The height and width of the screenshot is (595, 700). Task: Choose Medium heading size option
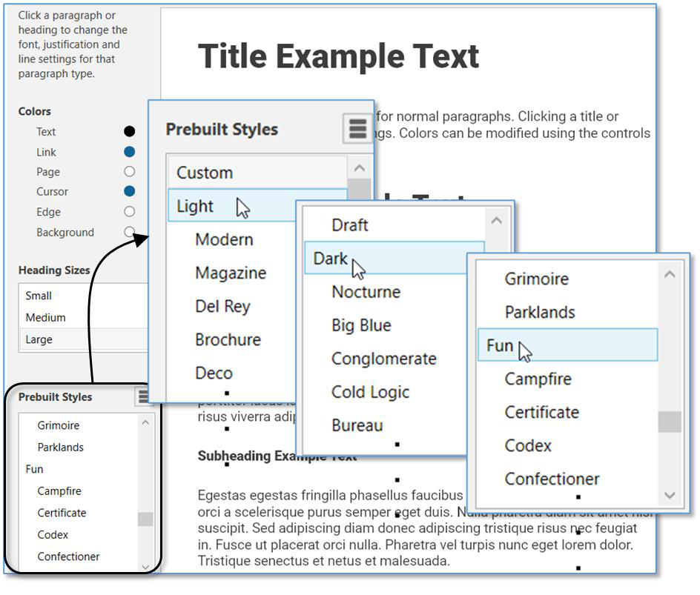point(45,317)
